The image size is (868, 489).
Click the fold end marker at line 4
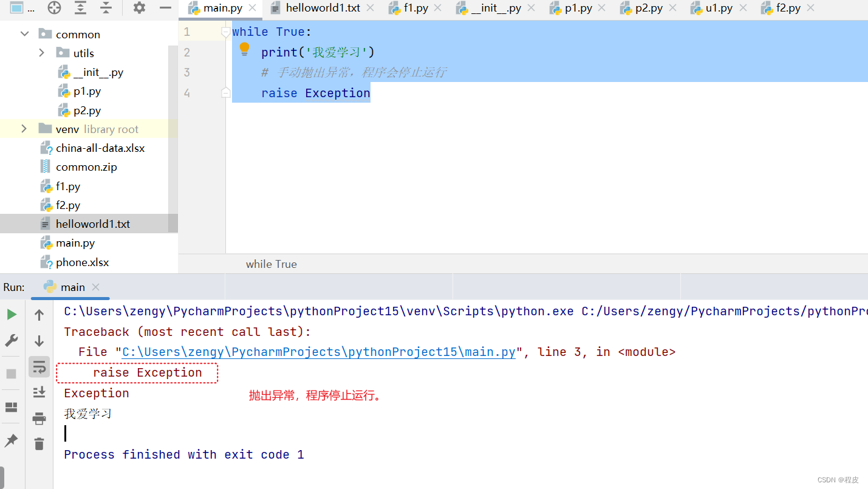pyautogui.click(x=226, y=92)
